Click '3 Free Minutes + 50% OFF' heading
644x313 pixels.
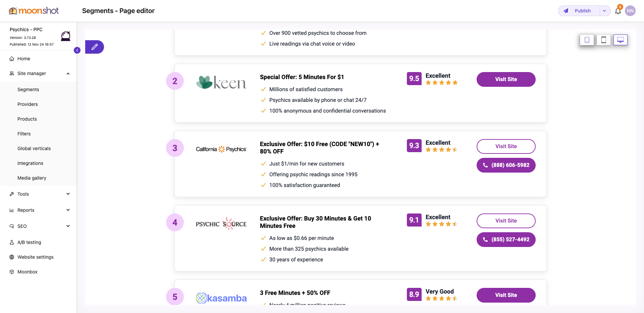point(295,293)
